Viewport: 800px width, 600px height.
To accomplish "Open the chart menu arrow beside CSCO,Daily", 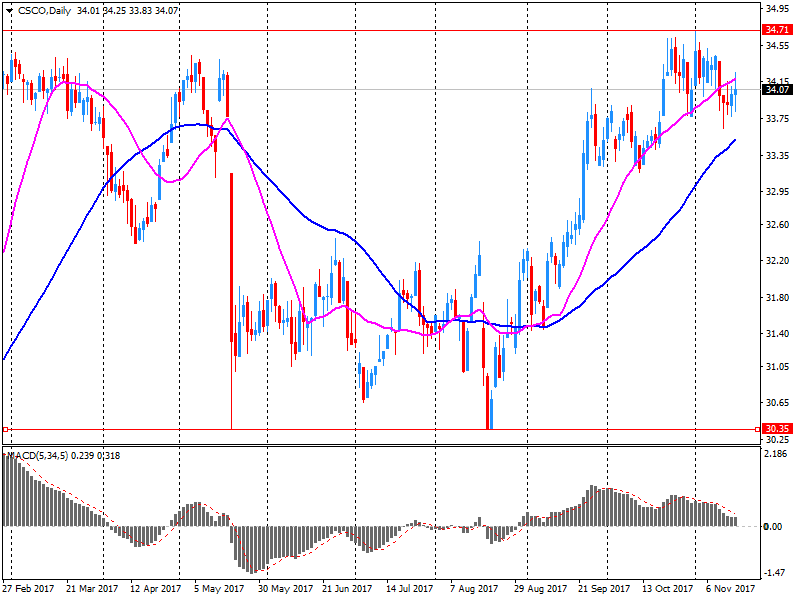I will [x=9, y=11].
